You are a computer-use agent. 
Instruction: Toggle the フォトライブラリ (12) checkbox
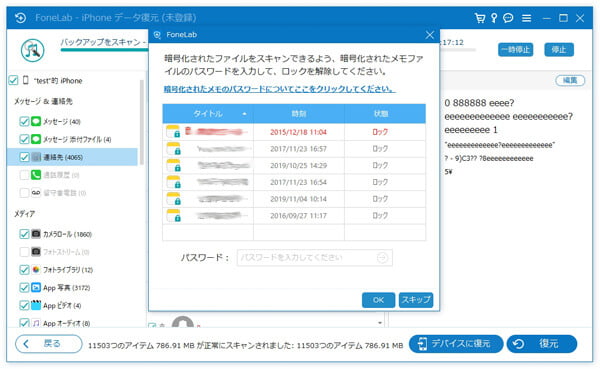click(x=24, y=269)
